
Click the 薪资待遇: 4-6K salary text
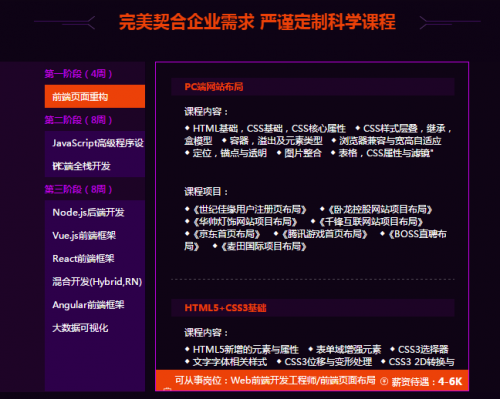tap(427, 381)
